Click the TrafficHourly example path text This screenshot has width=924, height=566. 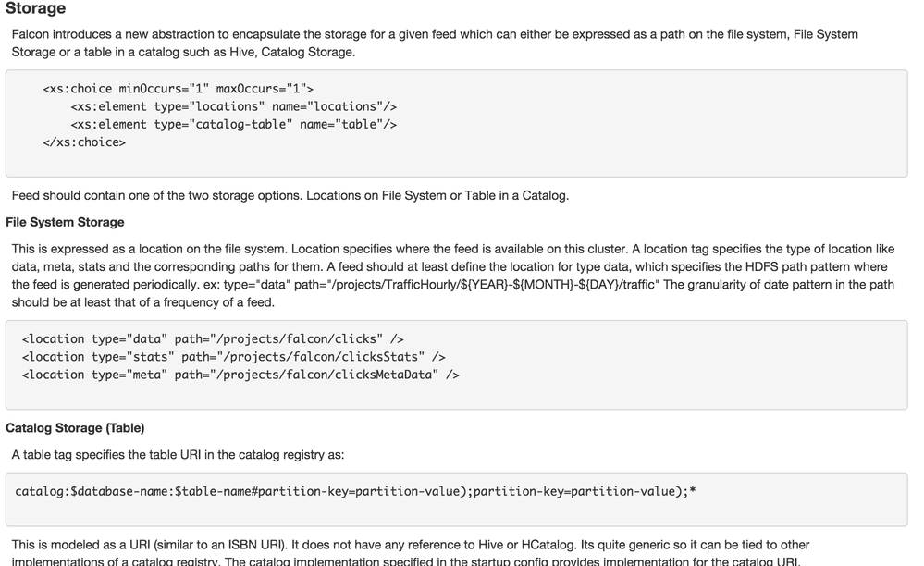509,285
